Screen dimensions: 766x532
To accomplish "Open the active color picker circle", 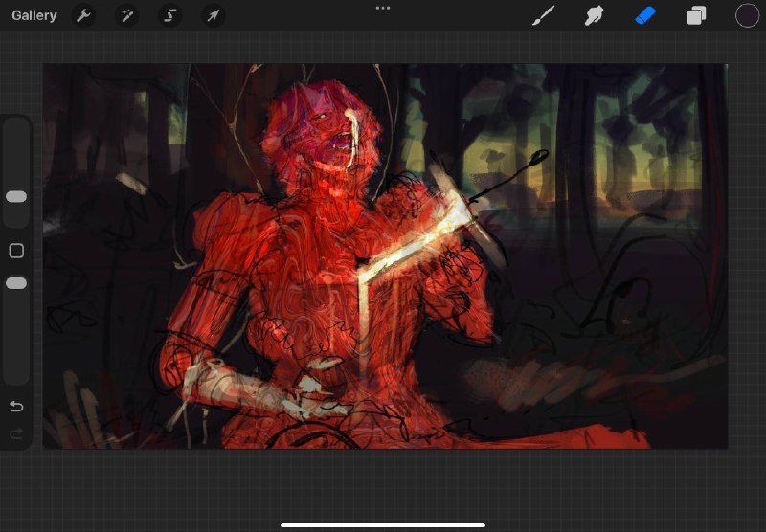I will (x=748, y=15).
